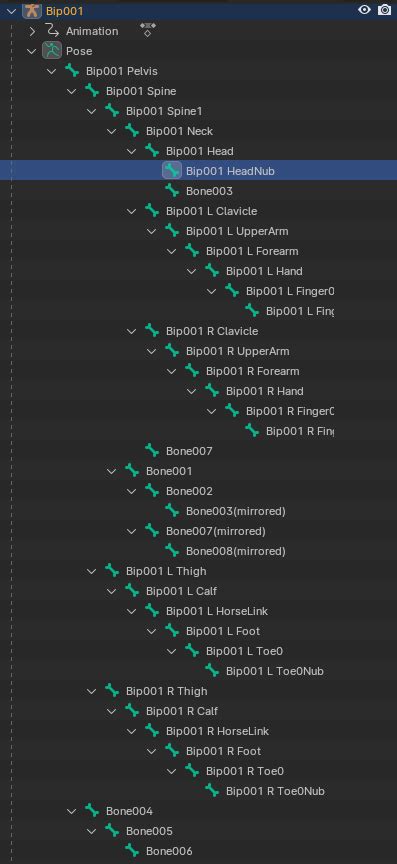This screenshot has height=864, width=397.
Task: Collapse Bone001 bone
Action: click(112, 471)
